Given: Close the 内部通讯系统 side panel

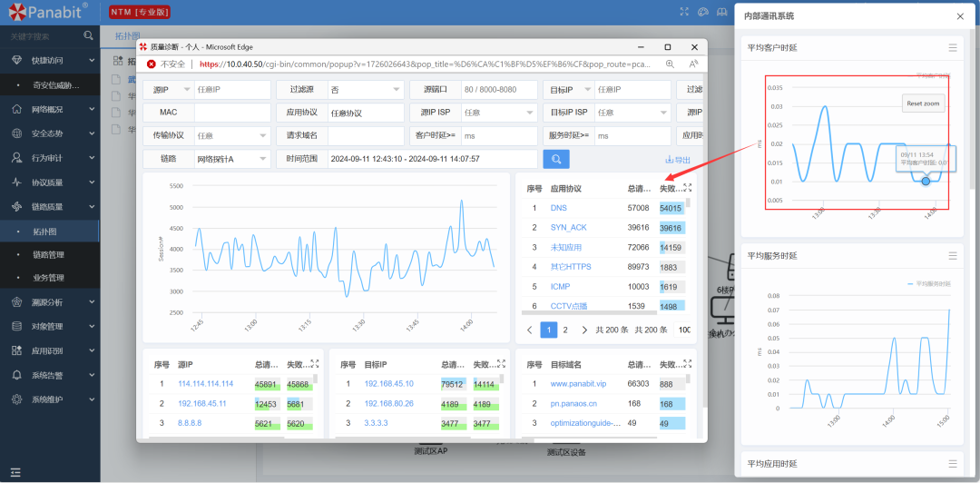Looking at the screenshot, I should tap(960, 16).
